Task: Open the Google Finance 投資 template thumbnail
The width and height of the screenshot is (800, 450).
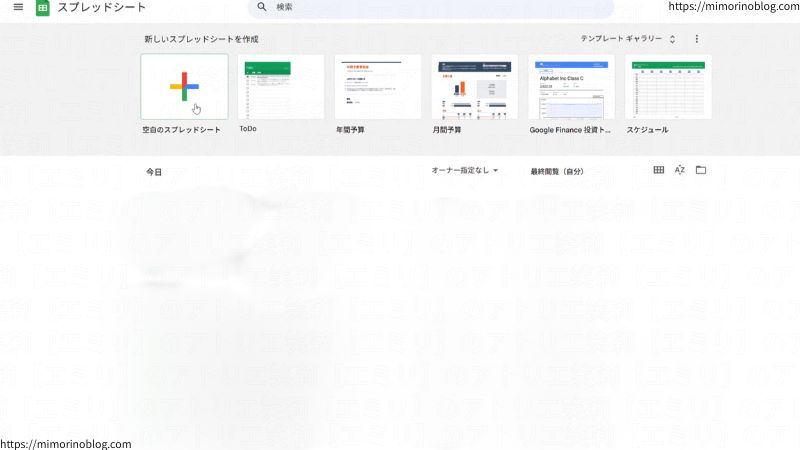Action: (x=571, y=87)
